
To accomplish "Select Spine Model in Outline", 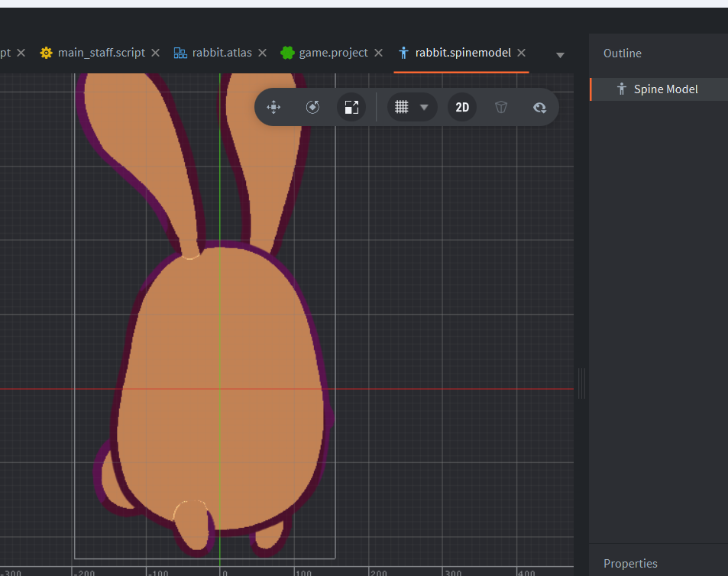I will (665, 89).
